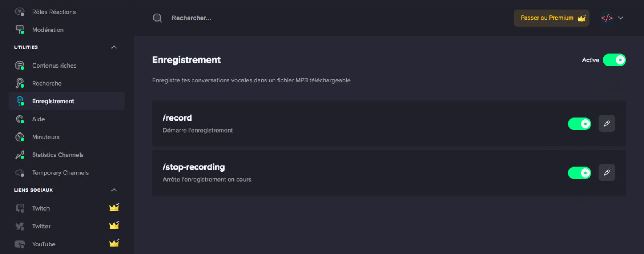
Task: Collapse the Utilities section
Action: 114,47
